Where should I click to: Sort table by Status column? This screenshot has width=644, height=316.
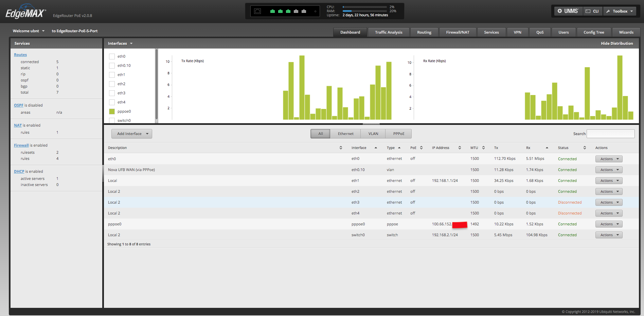[585, 148]
